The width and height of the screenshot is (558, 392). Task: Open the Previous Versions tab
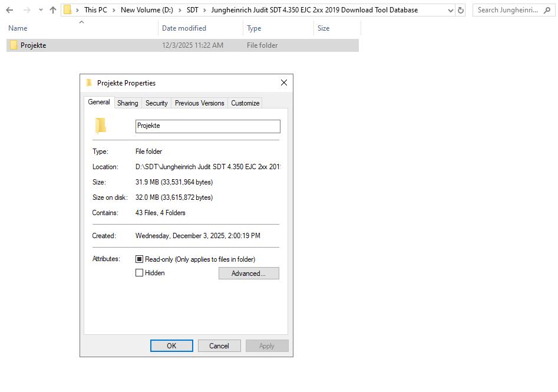199,103
